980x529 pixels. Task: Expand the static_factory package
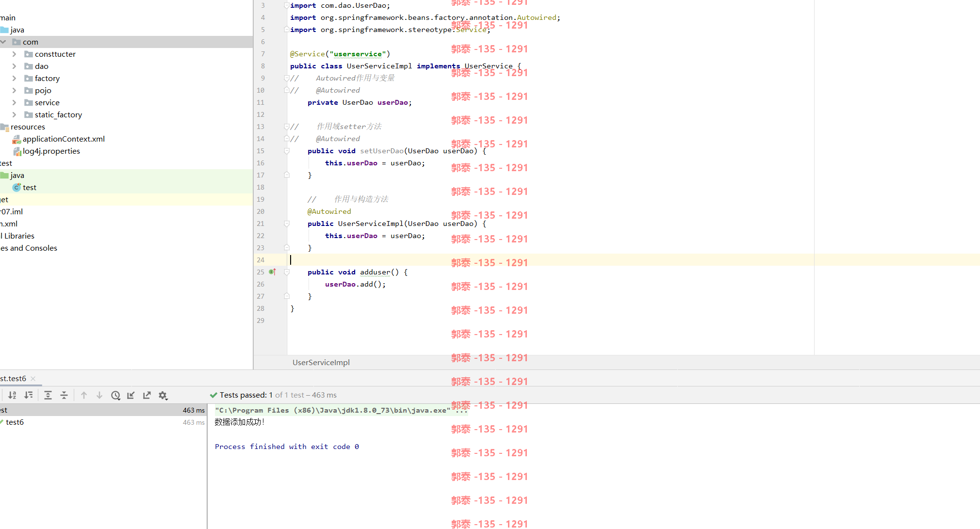point(14,114)
